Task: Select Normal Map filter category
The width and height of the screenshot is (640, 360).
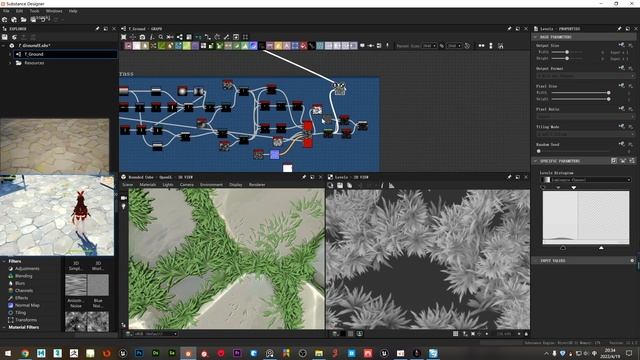Action: (27, 305)
